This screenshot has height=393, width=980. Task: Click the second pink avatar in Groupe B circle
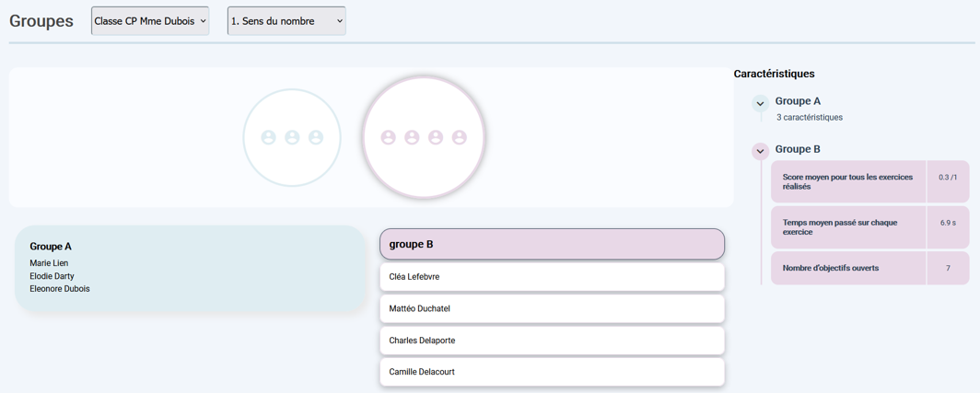coord(412,137)
